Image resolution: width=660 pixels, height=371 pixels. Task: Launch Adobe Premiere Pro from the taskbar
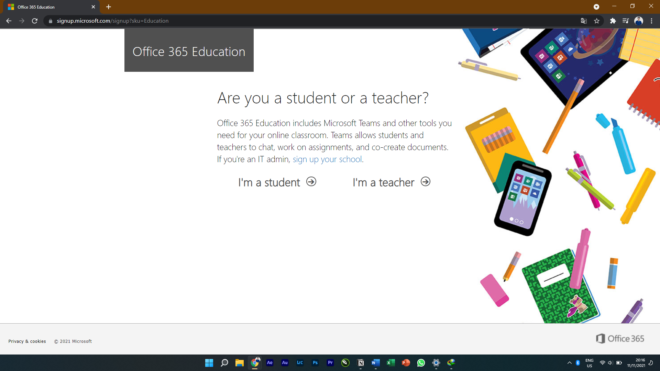coord(330,363)
